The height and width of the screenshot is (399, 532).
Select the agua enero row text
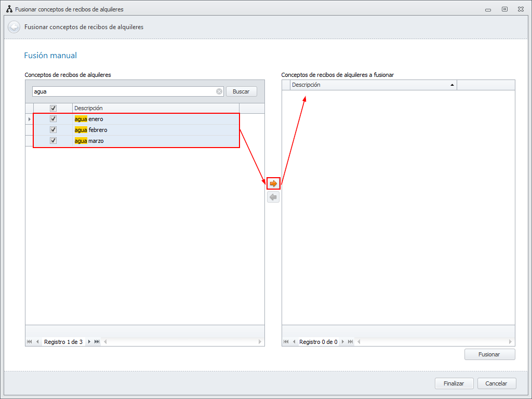coord(89,119)
